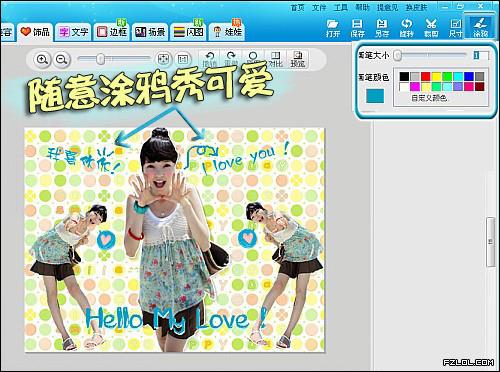Viewport: 500px width, 372px height.
Task: Pick the cyan color swatch
Action: (458, 76)
